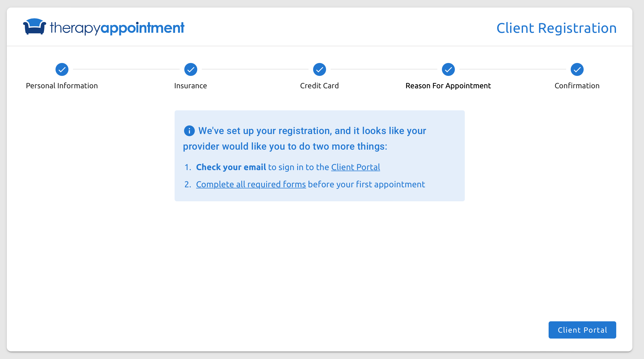Select the Confirmation step label
The width and height of the screenshot is (644, 359).
(577, 86)
